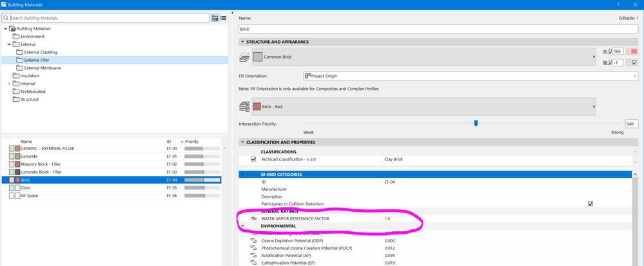Switch to list view icon
Screen dimensions: 644x266
click(224, 18)
